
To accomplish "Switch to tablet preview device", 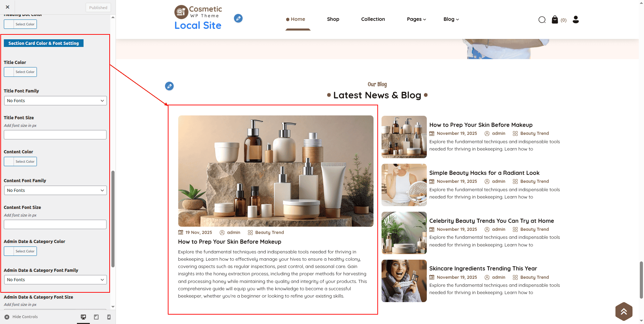I will pos(96,317).
